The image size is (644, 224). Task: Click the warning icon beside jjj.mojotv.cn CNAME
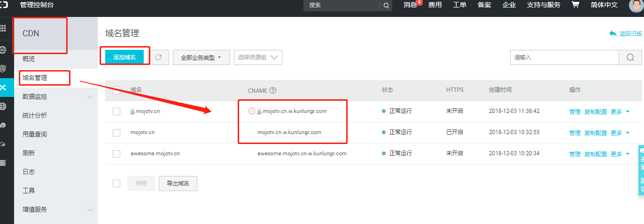point(252,112)
